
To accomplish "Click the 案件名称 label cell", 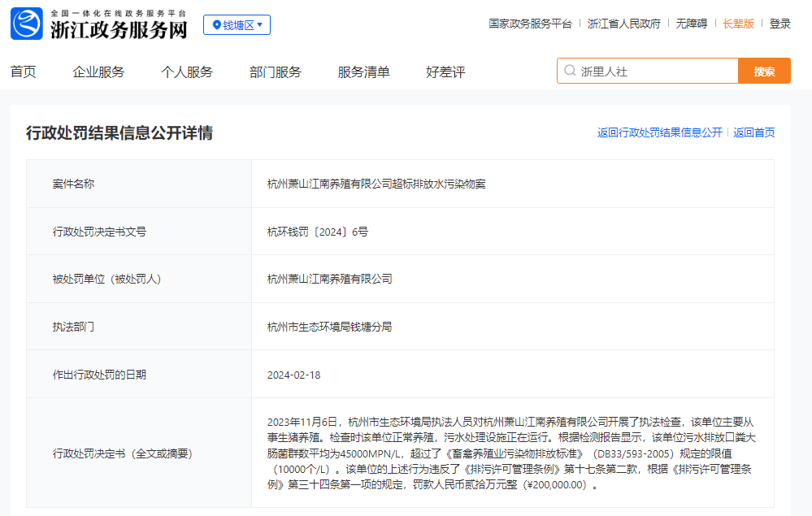I will pyautogui.click(x=139, y=184).
